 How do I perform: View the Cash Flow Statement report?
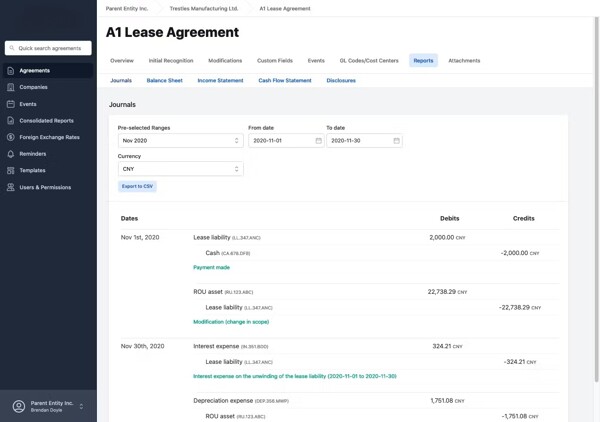(285, 80)
